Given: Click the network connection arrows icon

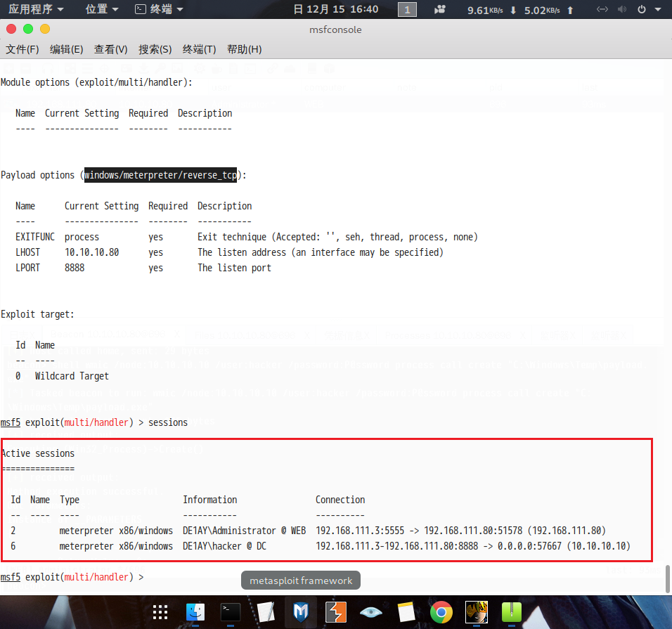Looking at the screenshot, I should tap(602, 9).
